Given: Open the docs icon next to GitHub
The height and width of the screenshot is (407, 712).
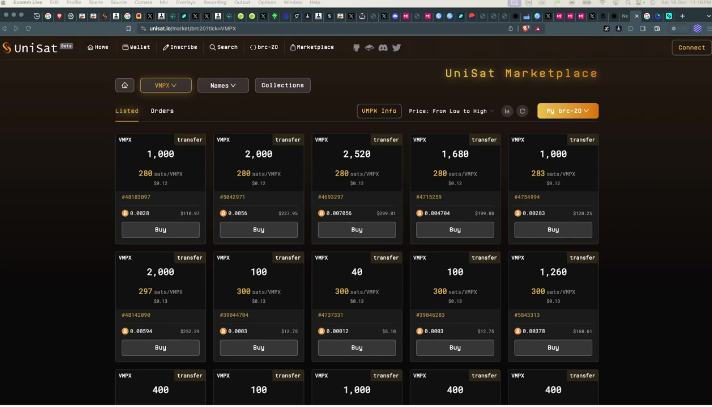Looking at the screenshot, I should coord(369,48).
